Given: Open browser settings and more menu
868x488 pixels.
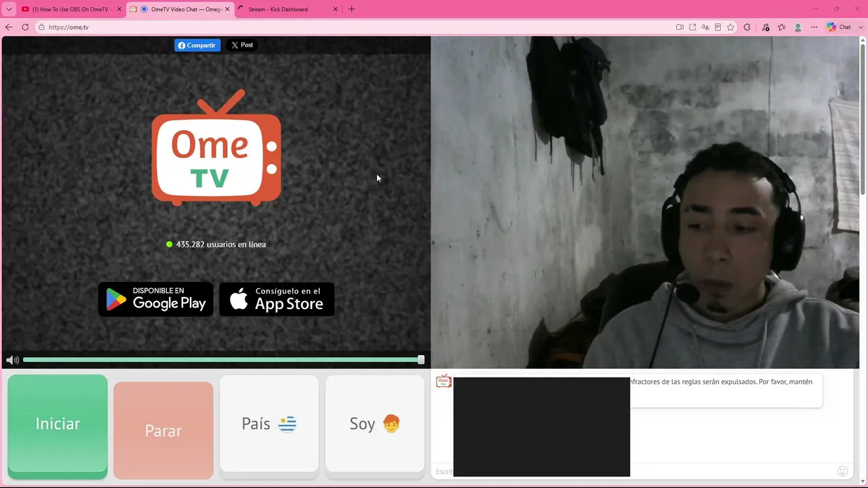Looking at the screenshot, I should (814, 27).
